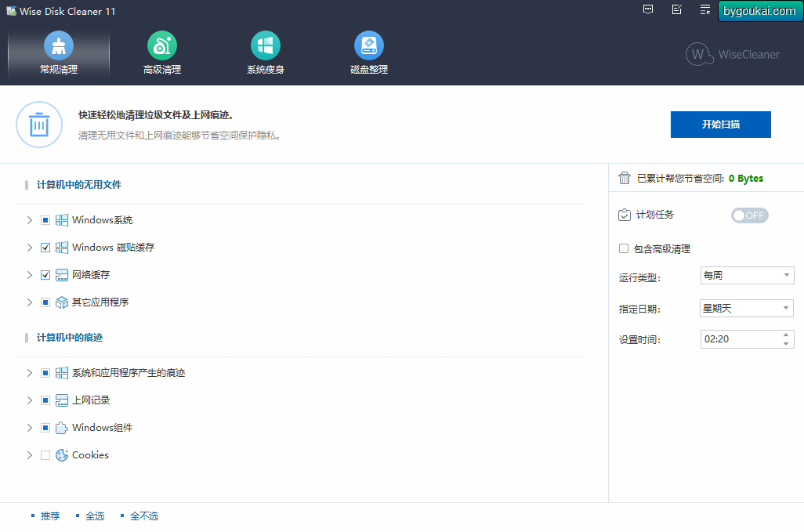Click the WiseCleaner logo
The height and width of the screenshot is (532, 804).
(733, 54)
